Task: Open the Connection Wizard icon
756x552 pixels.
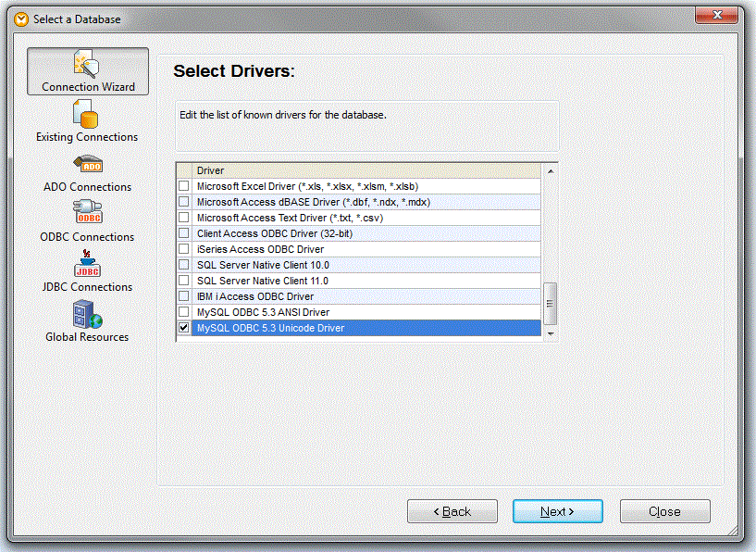Action: [x=86, y=64]
